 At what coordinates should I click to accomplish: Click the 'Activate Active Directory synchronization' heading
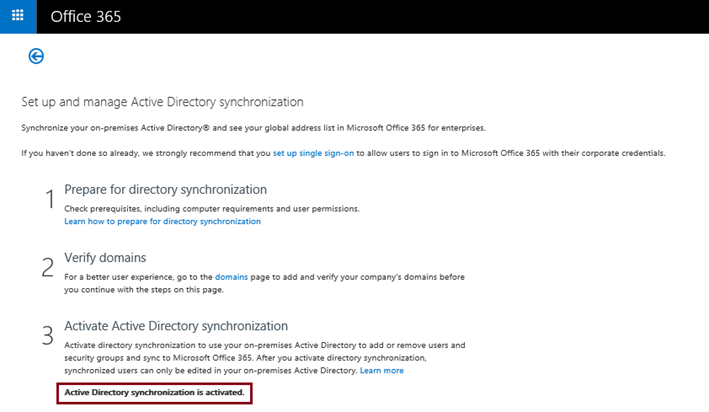pyautogui.click(x=176, y=326)
